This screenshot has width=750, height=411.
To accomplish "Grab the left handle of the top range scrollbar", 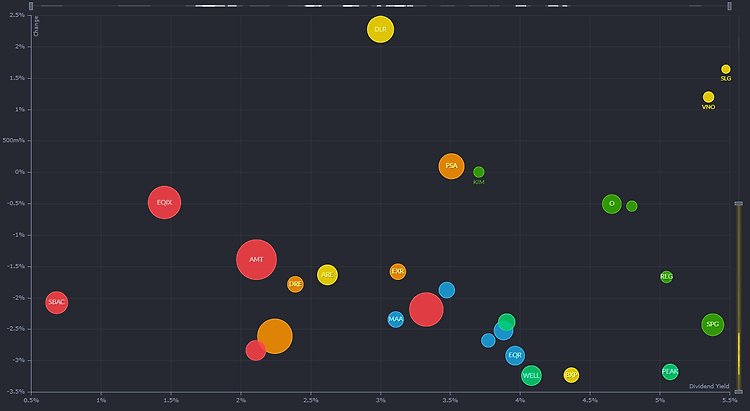I will point(31,6).
